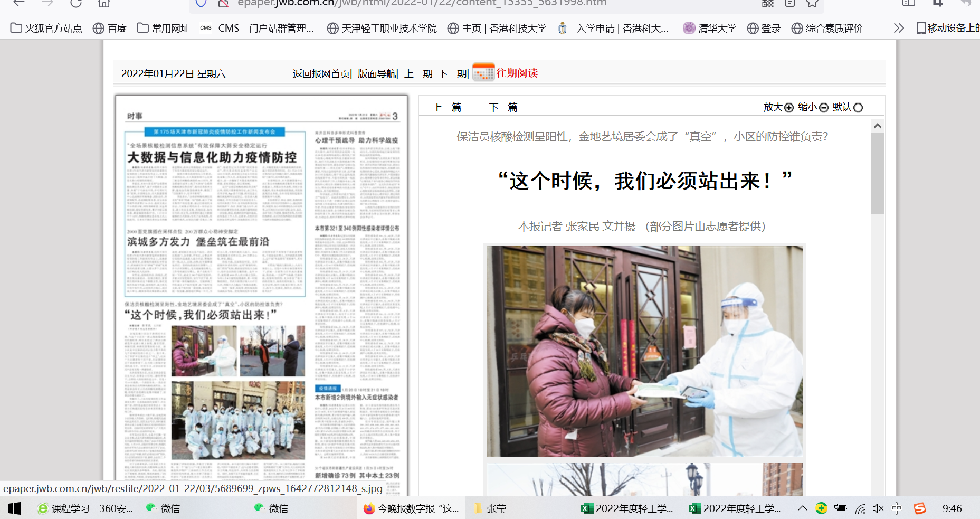This screenshot has height=519, width=980.
Task: Open the 版面导航 navigation menu
Action: point(377,73)
